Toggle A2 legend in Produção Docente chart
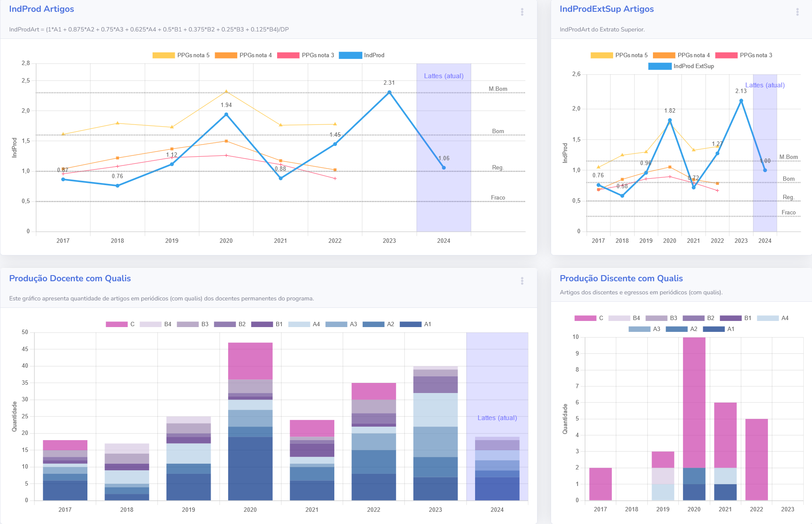Image resolution: width=812 pixels, height=524 pixels. point(378,324)
